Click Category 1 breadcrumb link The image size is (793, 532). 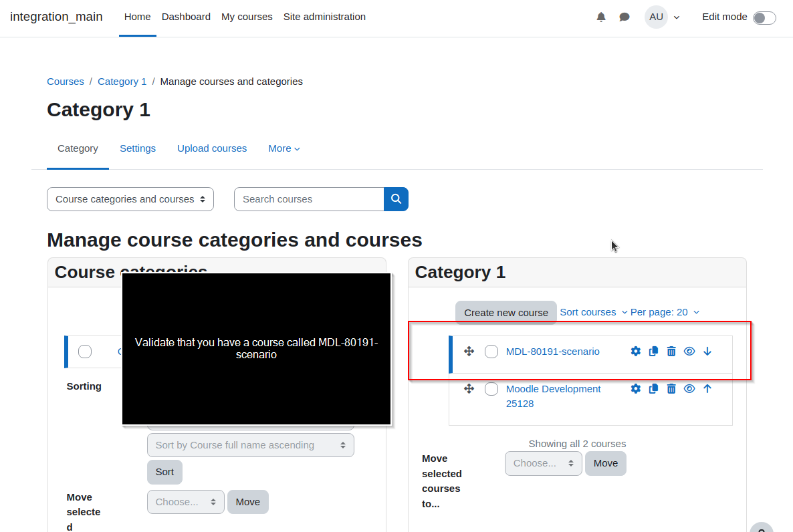122,82
